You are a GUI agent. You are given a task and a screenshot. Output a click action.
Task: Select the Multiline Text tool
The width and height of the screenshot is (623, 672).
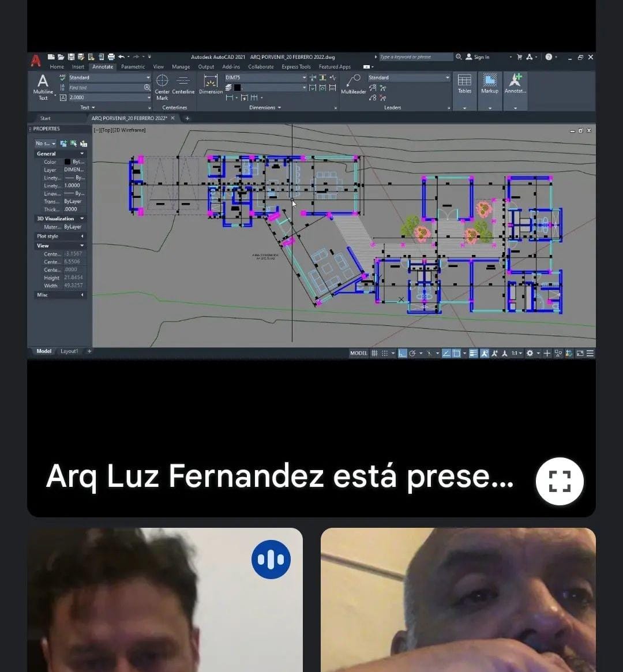pos(43,85)
